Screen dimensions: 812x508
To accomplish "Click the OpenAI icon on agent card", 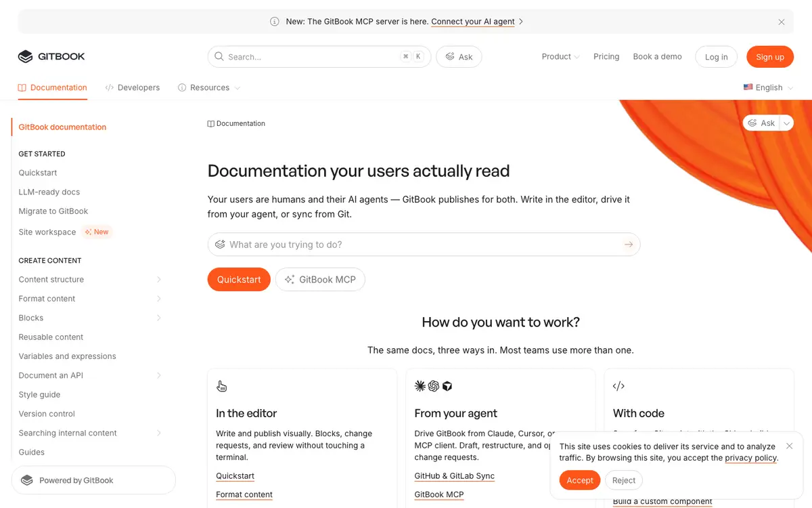I will [434, 386].
